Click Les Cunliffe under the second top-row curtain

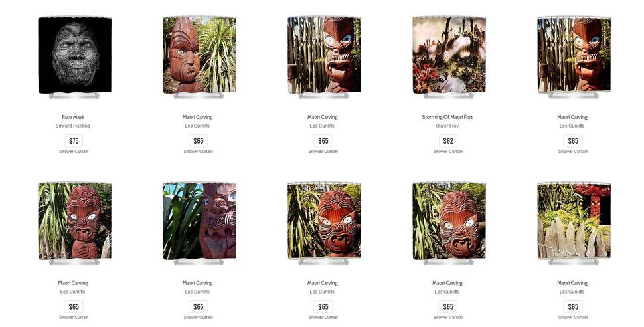click(x=198, y=126)
